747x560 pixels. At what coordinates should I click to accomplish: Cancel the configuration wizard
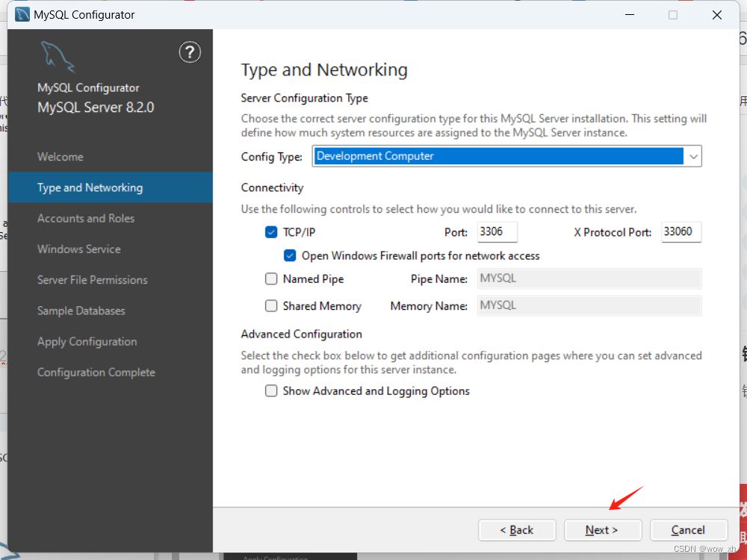click(x=689, y=530)
